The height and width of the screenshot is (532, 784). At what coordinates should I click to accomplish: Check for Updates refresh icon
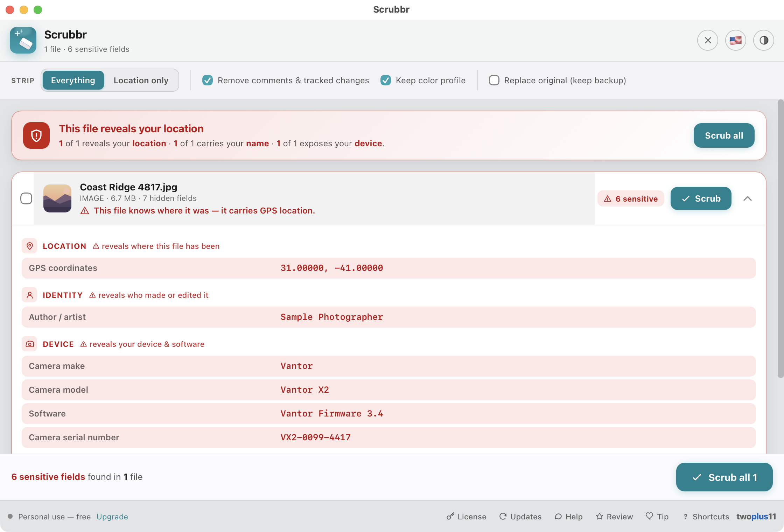tap(503, 516)
